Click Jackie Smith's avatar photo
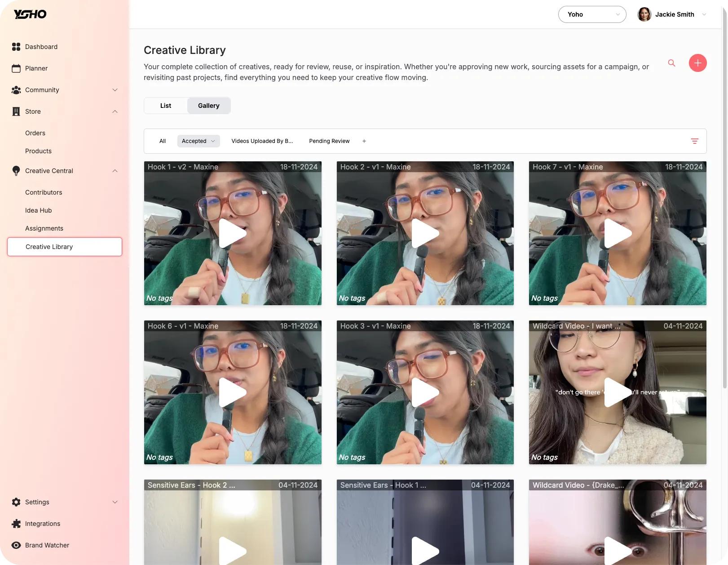 coord(644,14)
